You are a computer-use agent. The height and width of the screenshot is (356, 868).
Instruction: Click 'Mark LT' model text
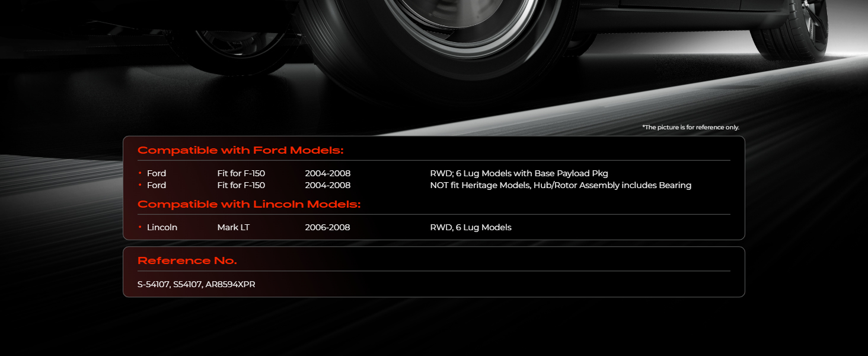[233, 228]
